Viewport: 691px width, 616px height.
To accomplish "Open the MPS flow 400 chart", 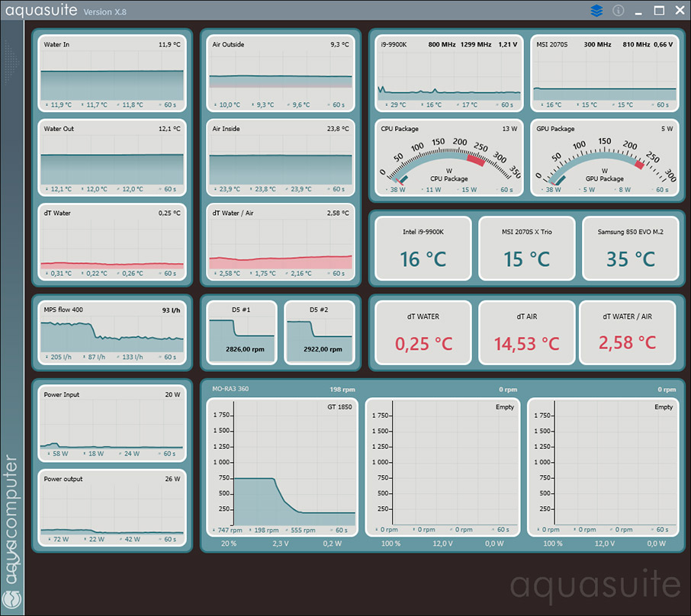I will click(112, 332).
